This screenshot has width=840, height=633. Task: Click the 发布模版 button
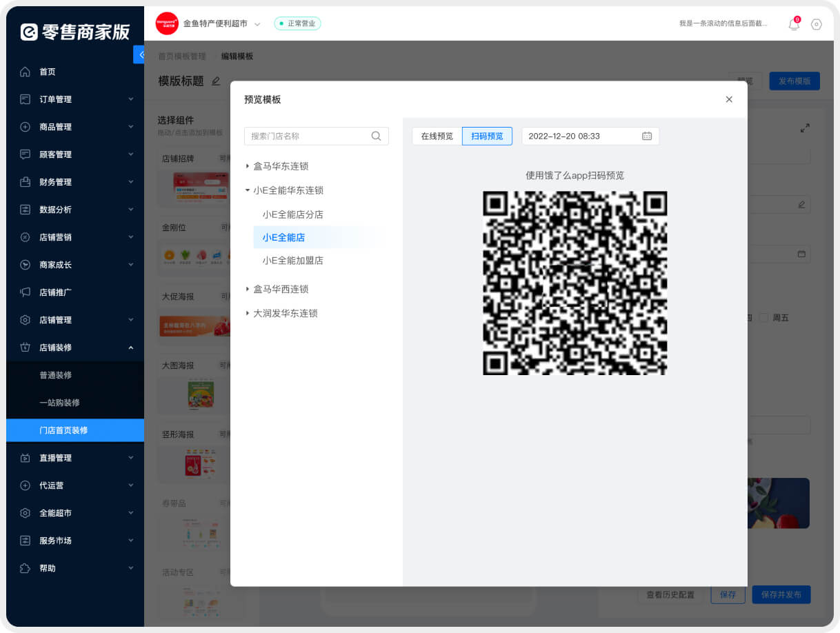coord(794,81)
